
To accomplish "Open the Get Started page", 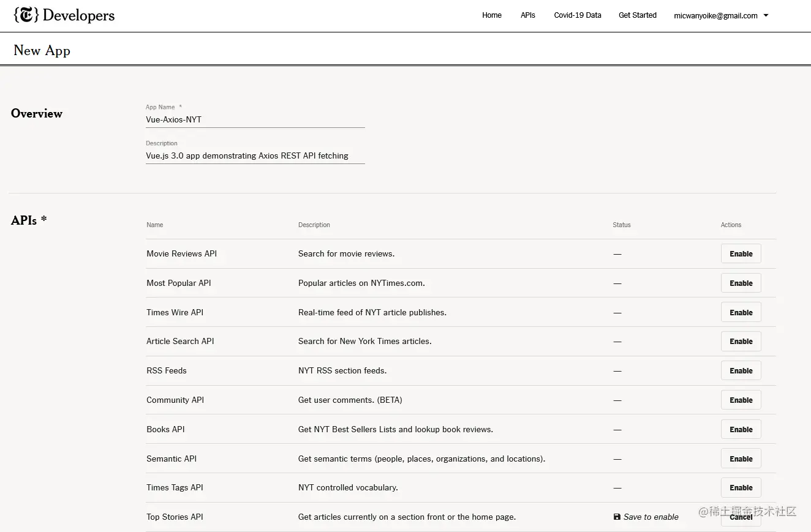I will 637,15.
